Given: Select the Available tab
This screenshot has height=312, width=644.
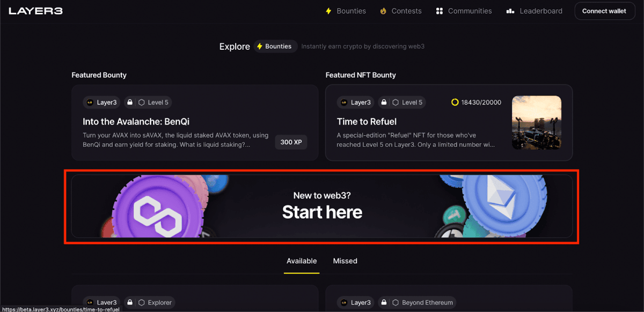Looking at the screenshot, I should pos(302,261).
